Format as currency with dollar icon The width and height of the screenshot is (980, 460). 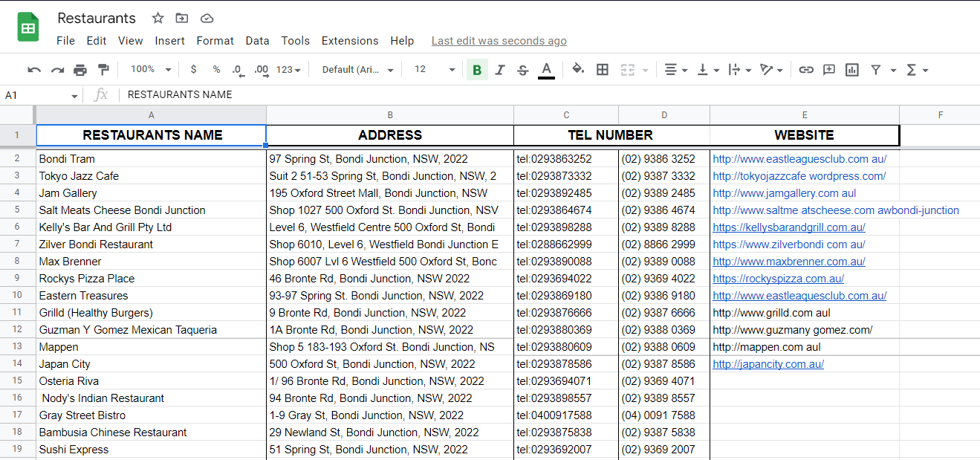[194, 69]
